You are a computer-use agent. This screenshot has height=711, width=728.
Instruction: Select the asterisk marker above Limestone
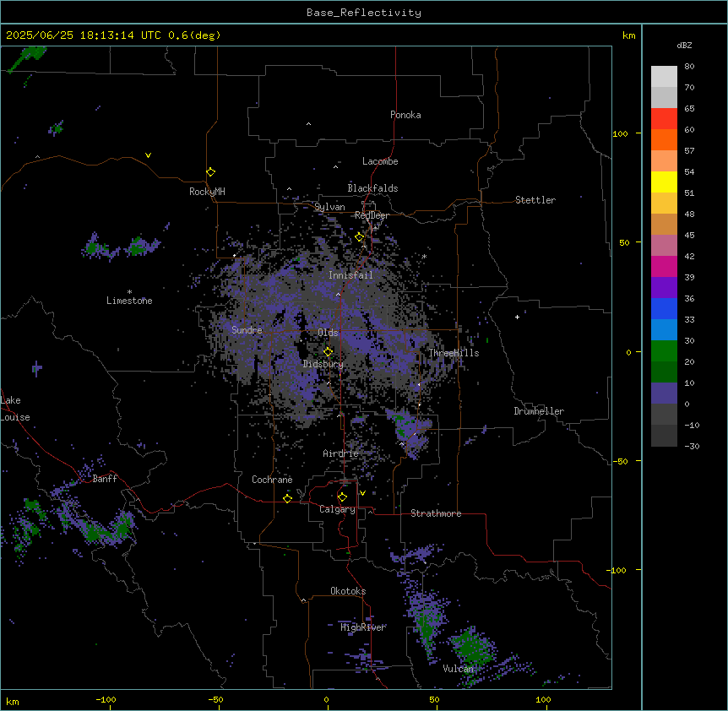pos(129,292)
